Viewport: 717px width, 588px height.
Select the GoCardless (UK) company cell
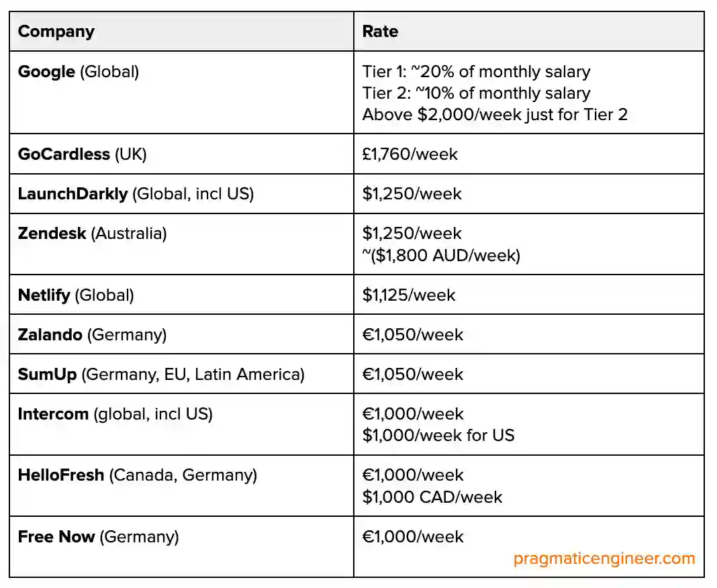tap(82, 154)
